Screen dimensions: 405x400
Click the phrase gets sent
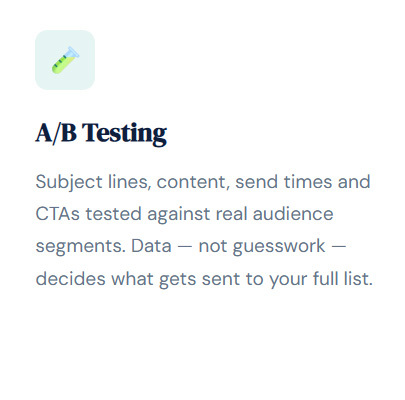pyautogui.click(x=200, y=280)
